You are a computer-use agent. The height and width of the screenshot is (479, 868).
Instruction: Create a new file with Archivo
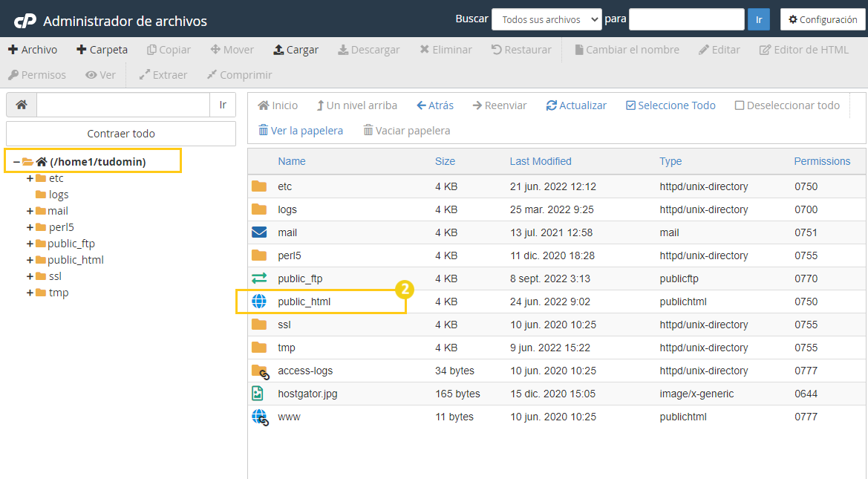pyautogui.click(x=33, y=50)
